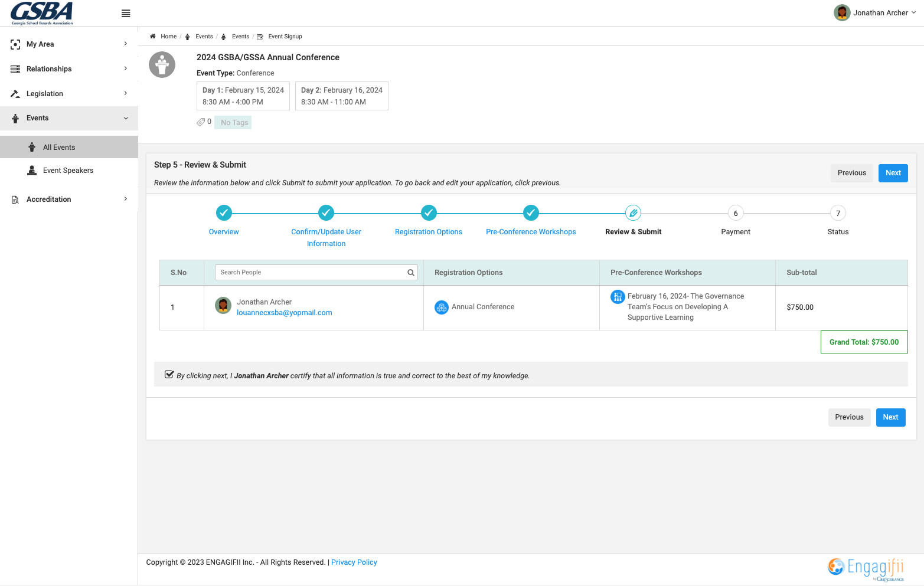Screen dimensions: 924x586
Task: Click the Pre-Conference Workshops step checkmark circle
Action: (531, 213)
